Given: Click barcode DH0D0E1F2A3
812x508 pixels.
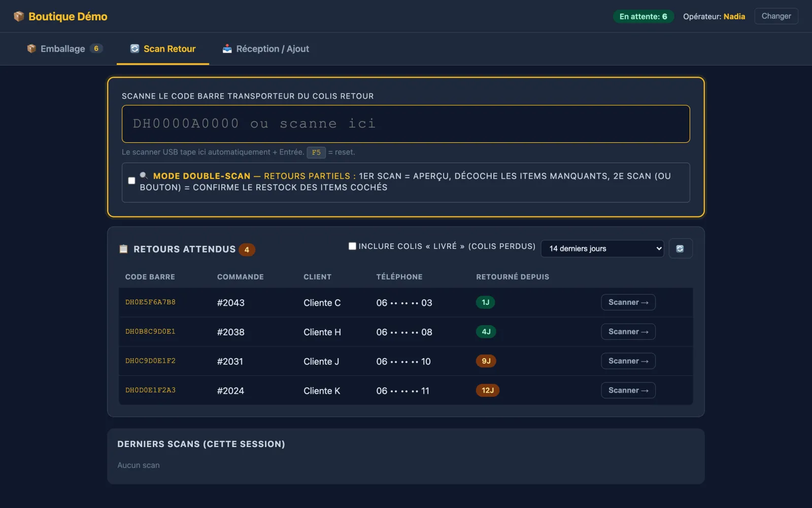Looking at the screenshot, I should (150, 390).
